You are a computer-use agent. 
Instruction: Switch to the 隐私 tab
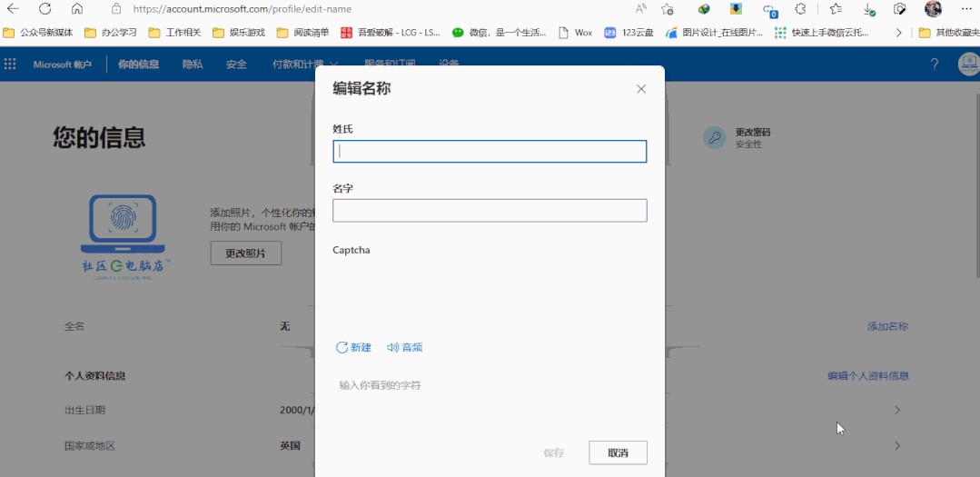point(192,65)
